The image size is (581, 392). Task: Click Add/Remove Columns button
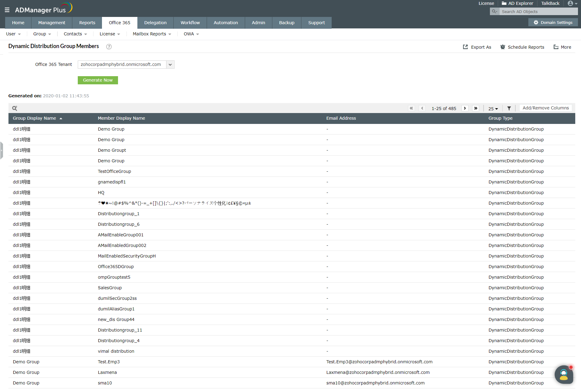[x=545, y=108]
